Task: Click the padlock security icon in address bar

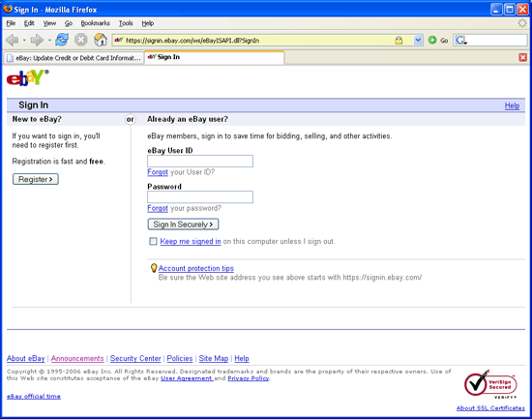Action: tap(399, 41)
